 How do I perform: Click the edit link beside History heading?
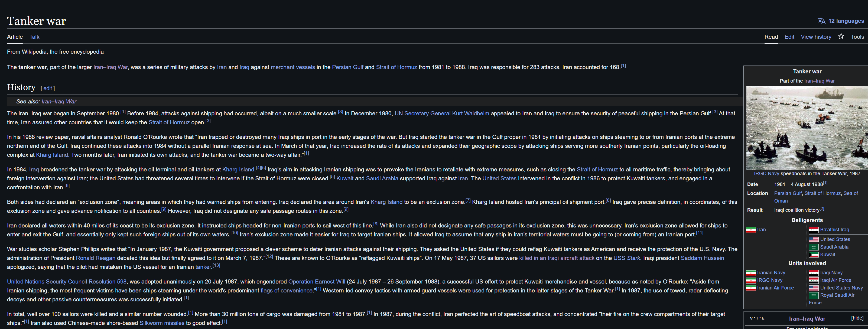[x=47, y=88]
